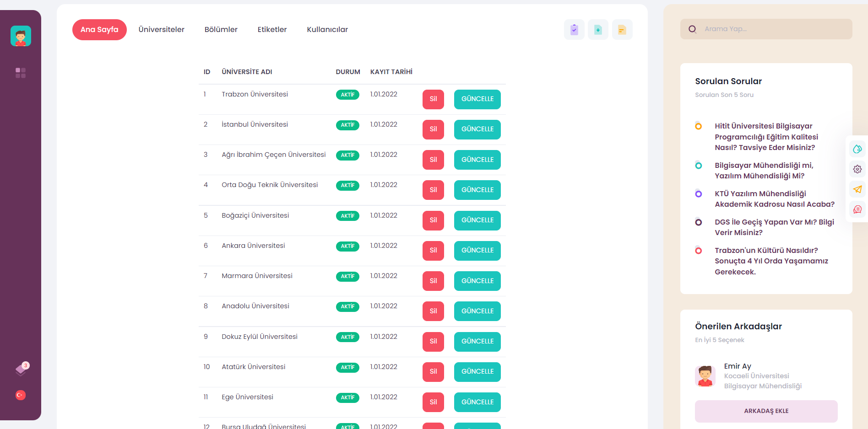The image size is (868, 429).
Task: Open the clipboard tasks icon
Action: point(574,29)
